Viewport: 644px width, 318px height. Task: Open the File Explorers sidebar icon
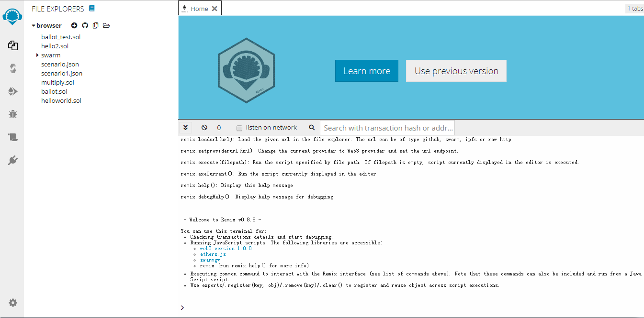point(13,45)
